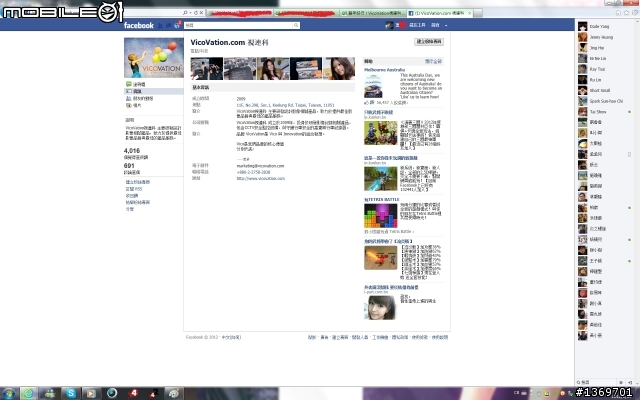Click the 691 talking-about count
Screen dimensions: 640x400
click(129, 166)
